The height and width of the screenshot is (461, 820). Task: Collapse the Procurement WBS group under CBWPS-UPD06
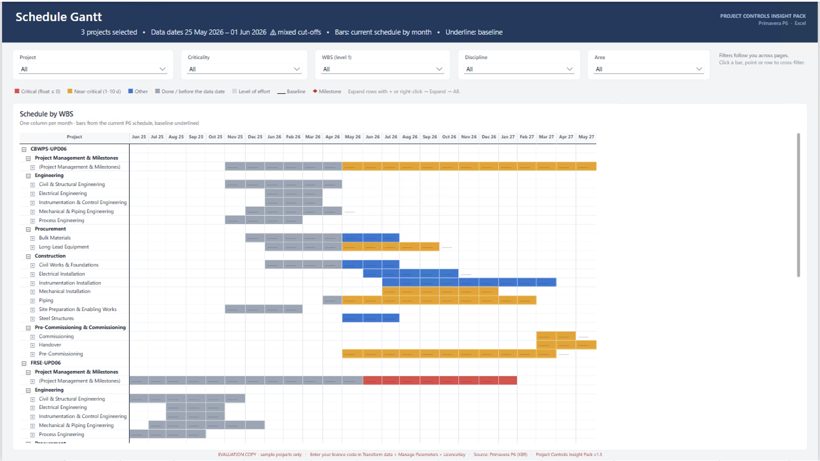(28, 229)
